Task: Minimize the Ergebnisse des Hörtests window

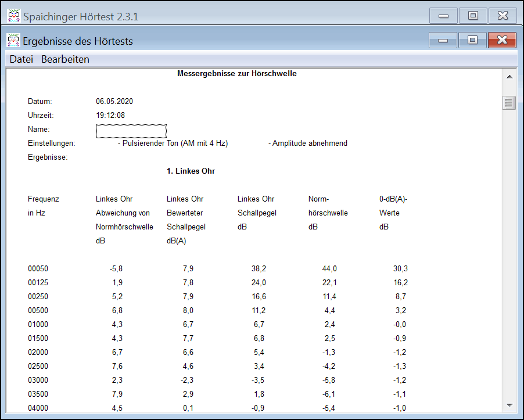Action: point(443,40)
